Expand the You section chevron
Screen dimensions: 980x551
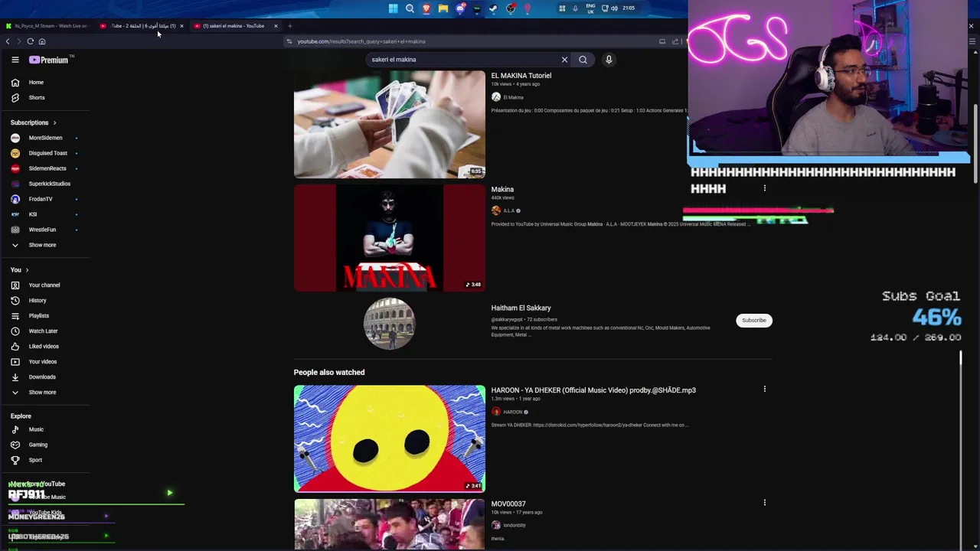coord(27,269)
